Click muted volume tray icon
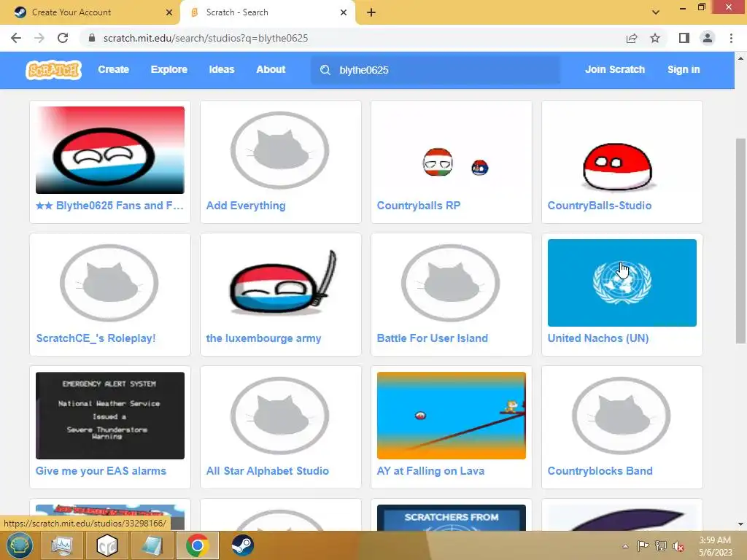 coord(678,546)
